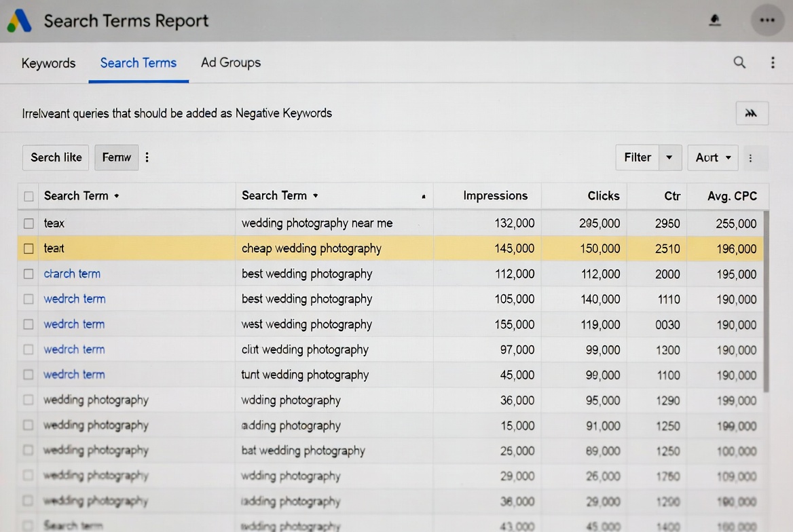This screenshot has height=532, width=793.
Task: Open vertical dots menu beside search icon
Action: tap(773, 62)
